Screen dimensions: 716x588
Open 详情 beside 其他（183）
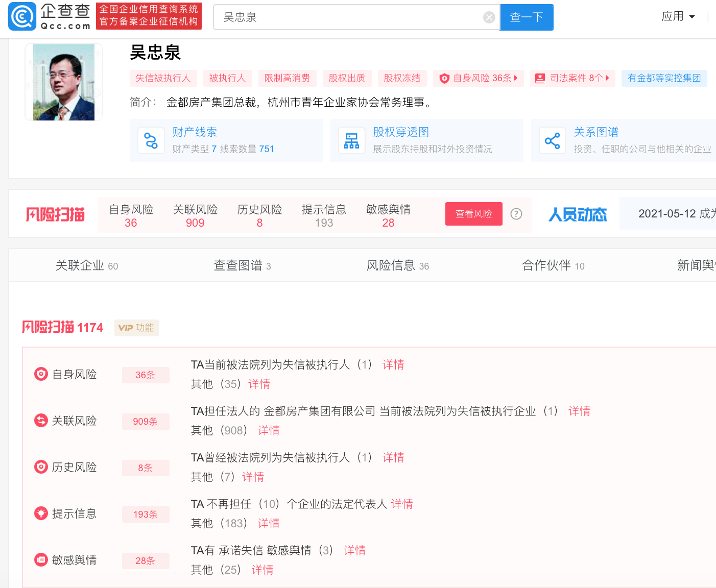coord(269,523)
